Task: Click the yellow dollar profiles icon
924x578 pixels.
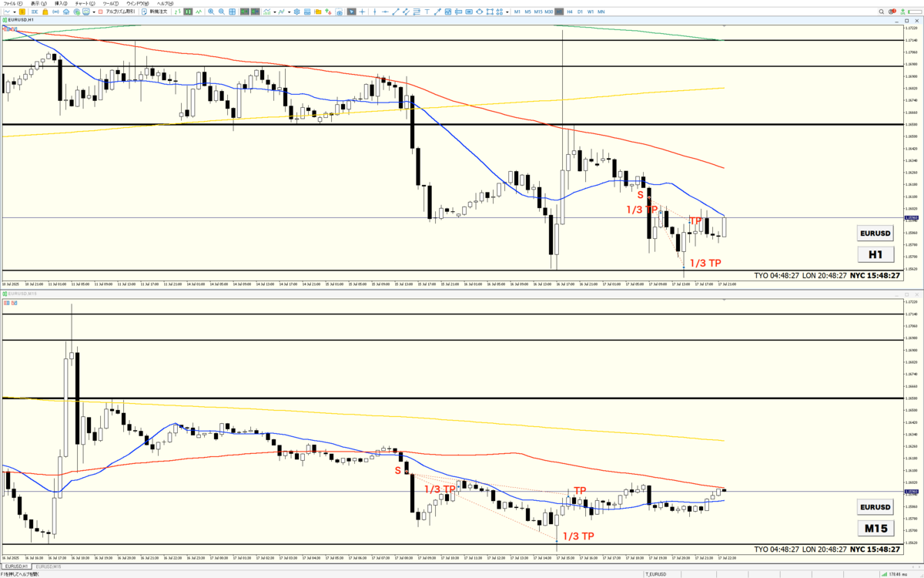Action: [22, 12]
